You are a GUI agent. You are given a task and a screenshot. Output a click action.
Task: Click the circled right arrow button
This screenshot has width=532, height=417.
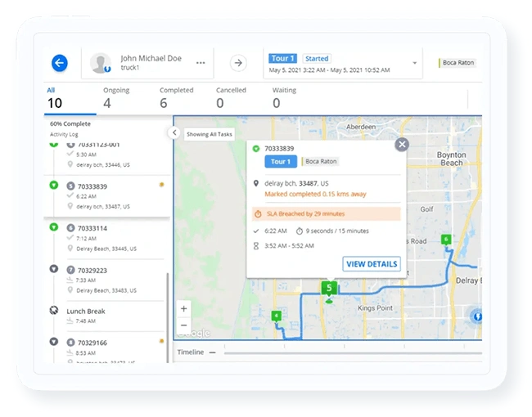point(238,63)
